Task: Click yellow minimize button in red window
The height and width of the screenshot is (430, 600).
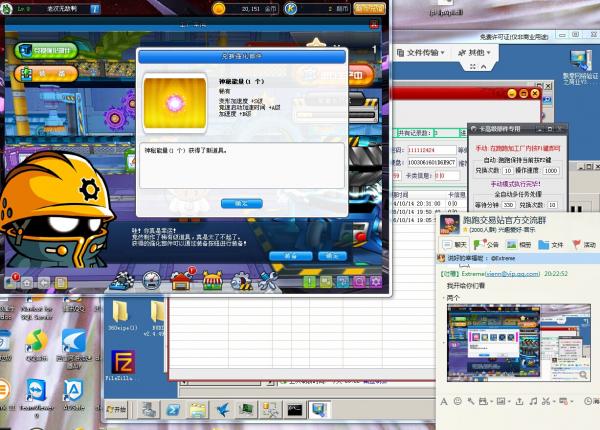Action: point(512,94)
